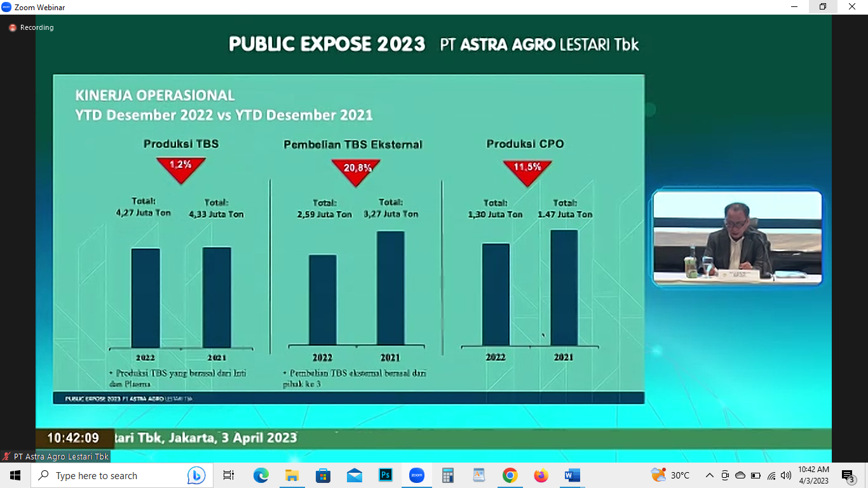Open Wi-Fi network settings icon
This screenshot has width=868, height=488.
(771, 475)
